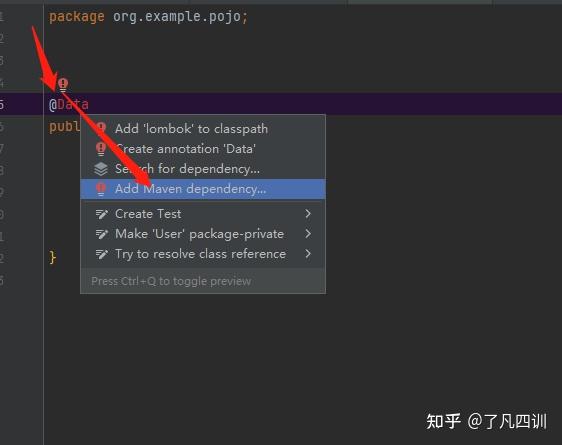Click the package org.example.pojo line

[x=148, y=16]
